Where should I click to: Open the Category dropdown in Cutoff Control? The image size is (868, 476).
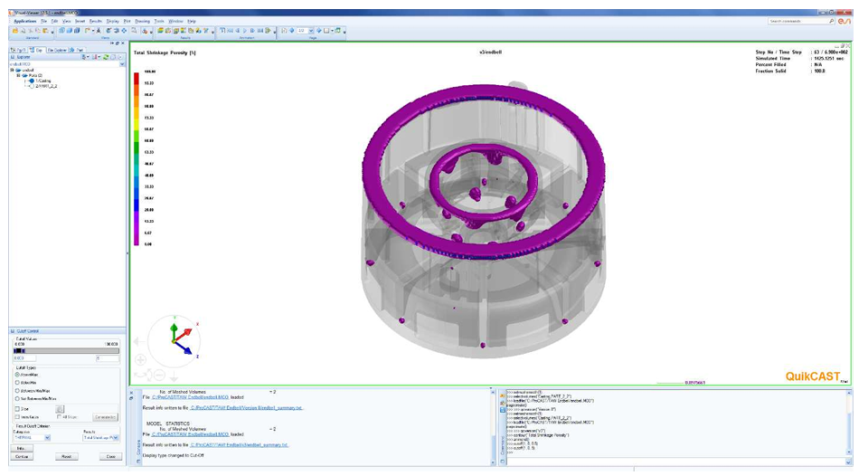47,438
